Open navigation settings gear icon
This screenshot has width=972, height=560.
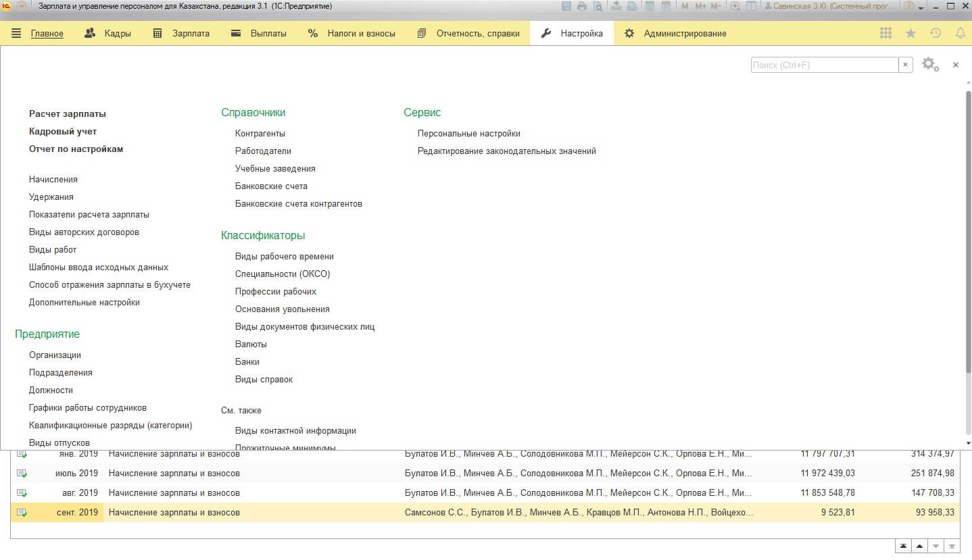[x=930, y=65]
